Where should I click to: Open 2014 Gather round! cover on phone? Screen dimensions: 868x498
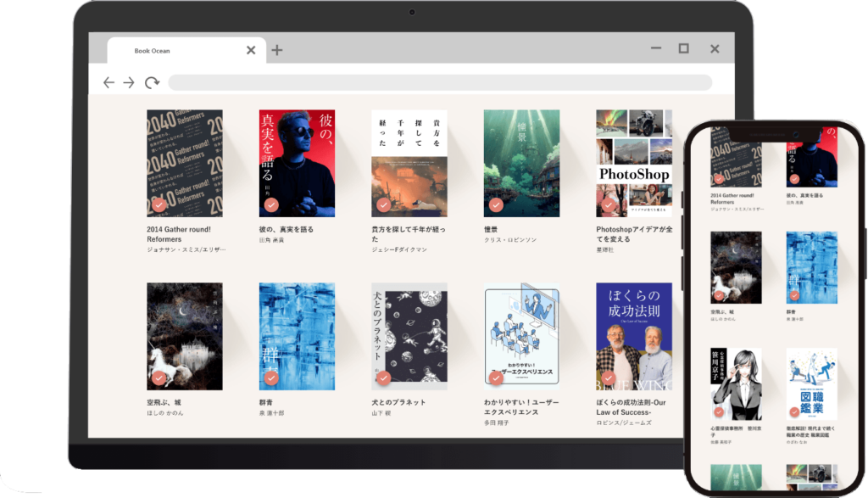[x=736, y=157]
